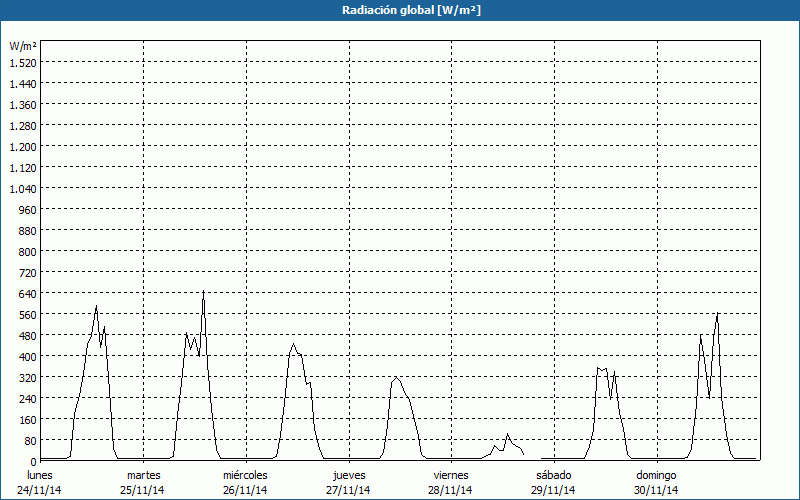Click Tuesday's radiation peak near 640

tap(204, 291)
